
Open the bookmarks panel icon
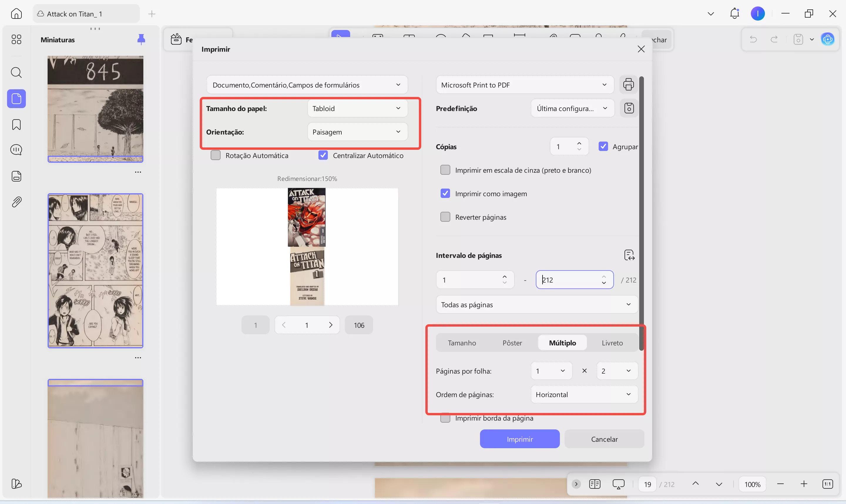click(16, 125)
